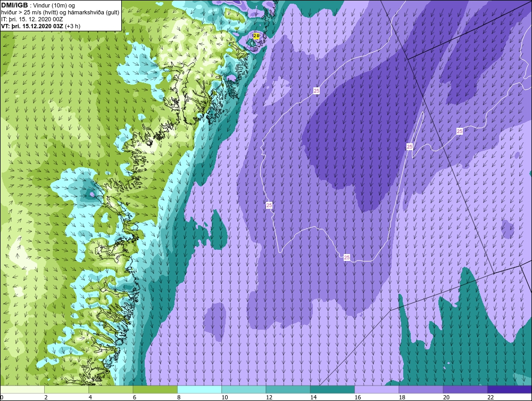This screenshot has width=532, height=401.
Task: Select the 10–12 m/s turquoise swatch
Action: pos(244,389)
